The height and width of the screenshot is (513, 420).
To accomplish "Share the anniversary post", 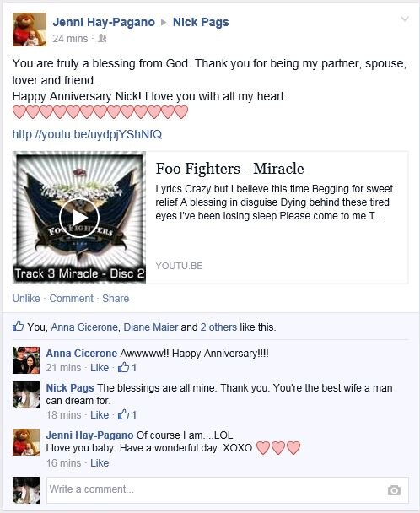I will tap(116, 299).
